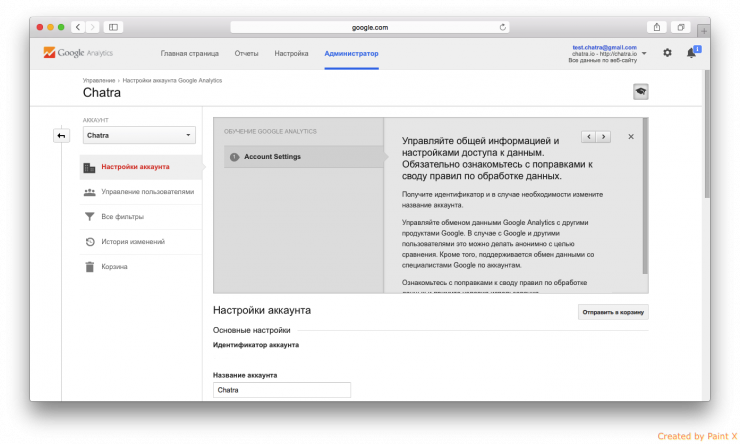Viewport: 740px width, 444px height.
Task: Open the Chatra account dropdown
Action: point(139,135)
